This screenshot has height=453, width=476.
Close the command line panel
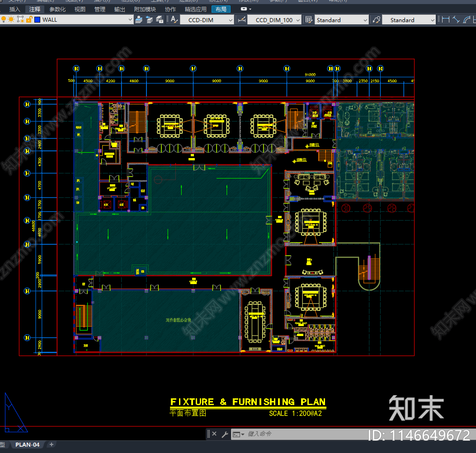pos(214,434)
